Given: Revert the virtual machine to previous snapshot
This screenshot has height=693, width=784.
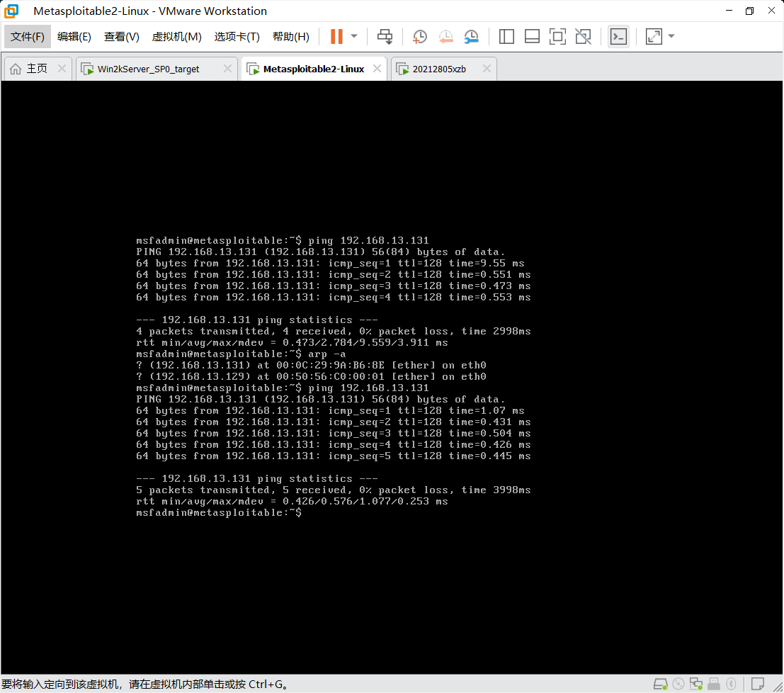Looking at the screenshot, I should pos(445,37).
